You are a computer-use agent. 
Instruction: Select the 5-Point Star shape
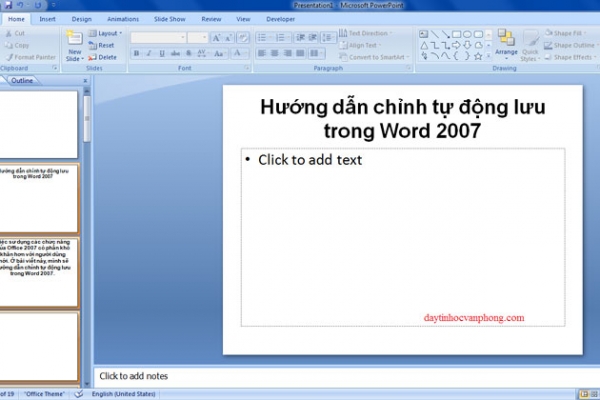coord(478,57)
